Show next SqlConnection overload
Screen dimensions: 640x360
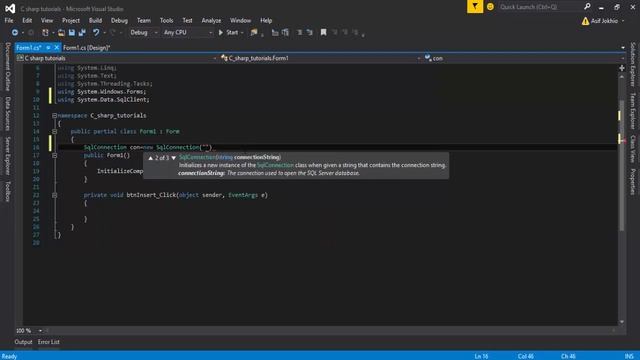point(173,158)
